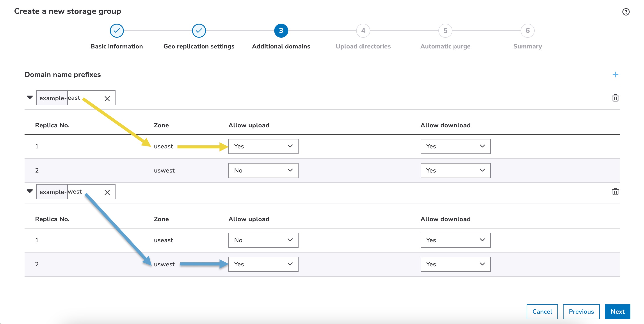644x324 pixels.
Task: Clear the east prefix text field
Action: 107,98
